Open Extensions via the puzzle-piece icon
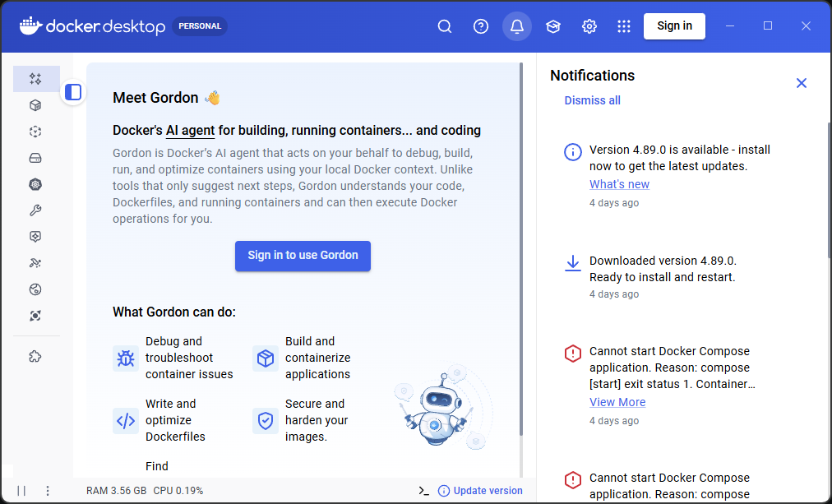Image resolution: width=832 pixels, height=504 pixels. 35,357
